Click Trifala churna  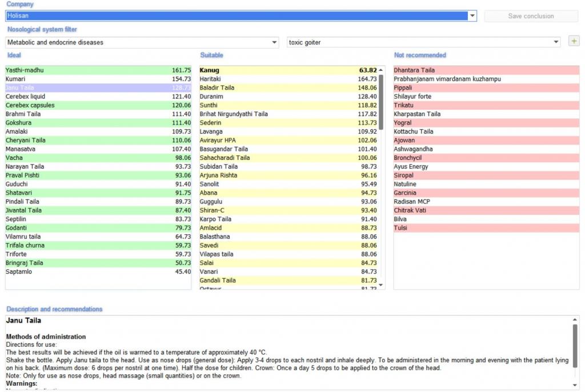(98, 245)
